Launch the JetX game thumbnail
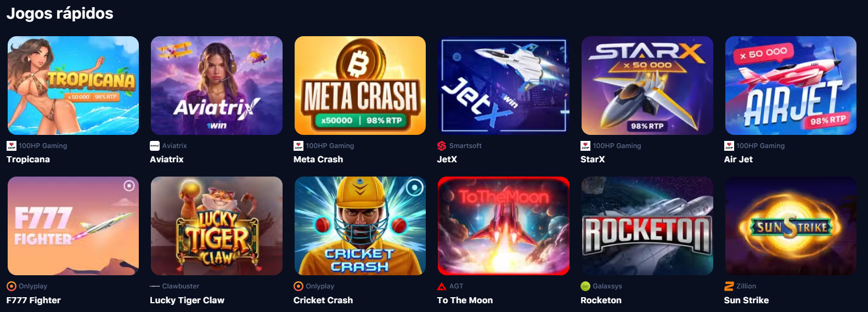This screenshot has height=312, width=868. click(x=504, y=86)
